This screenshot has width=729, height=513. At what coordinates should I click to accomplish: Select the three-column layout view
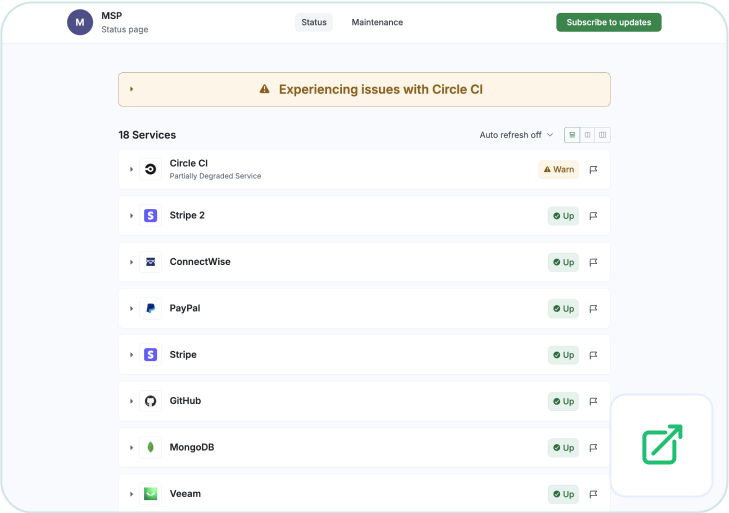[x=603, y=135]
